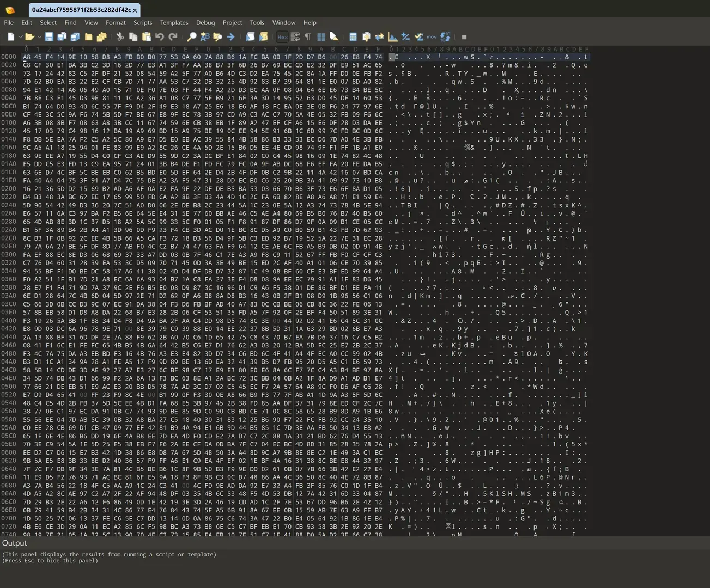Click the Run Template icon

coord(263,37)
